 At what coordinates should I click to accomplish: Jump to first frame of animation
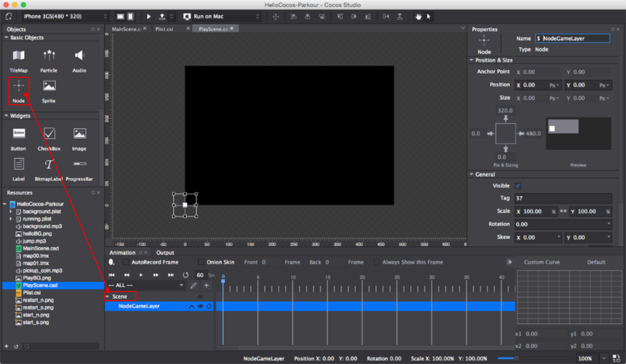click(112, 275)
